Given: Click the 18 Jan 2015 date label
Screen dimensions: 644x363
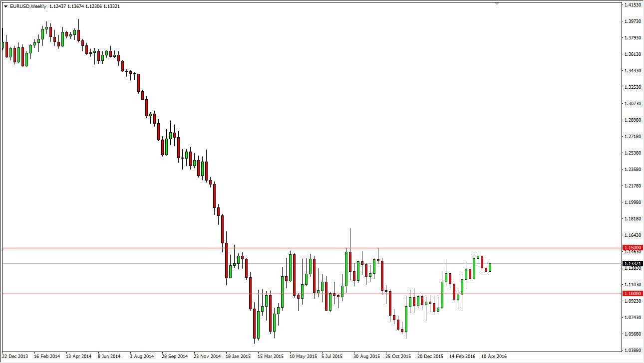Looking at the screenshot, I should click(238, 357).
